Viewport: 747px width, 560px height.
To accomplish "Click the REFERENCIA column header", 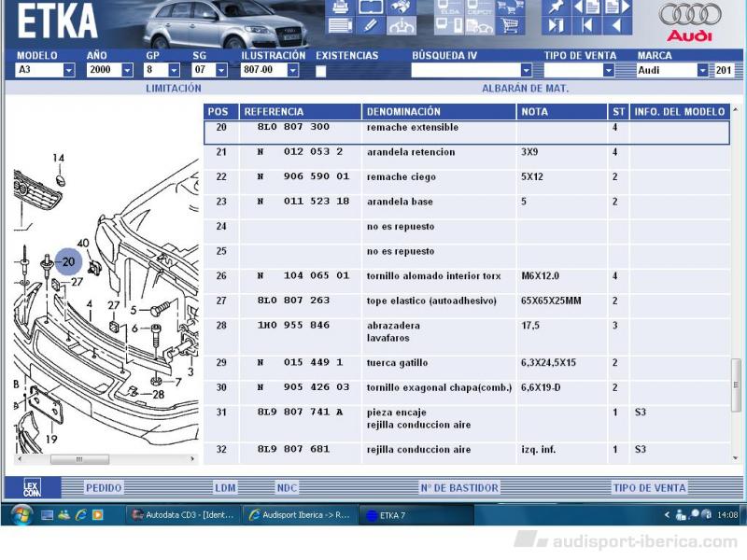I will coord(301,111).
